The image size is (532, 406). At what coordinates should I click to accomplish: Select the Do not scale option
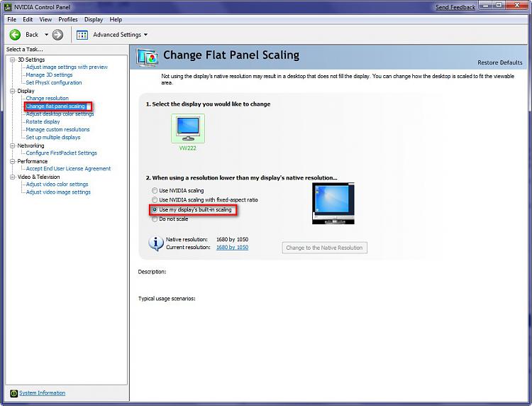click(155, 219)
